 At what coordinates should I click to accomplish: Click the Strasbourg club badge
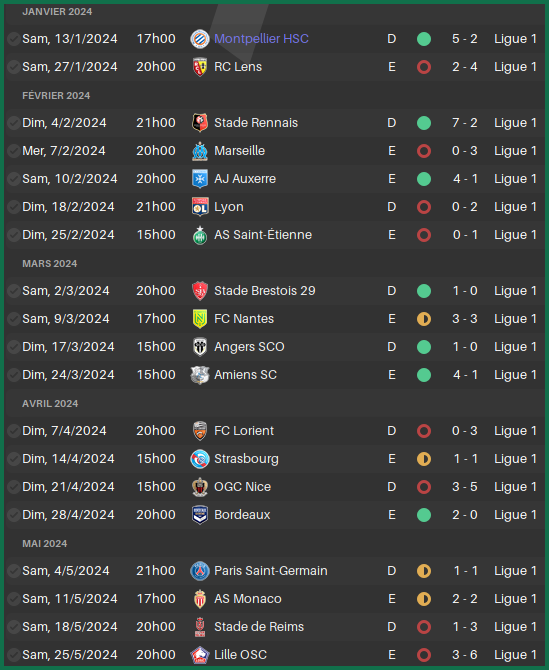click(x=200, y=459)
